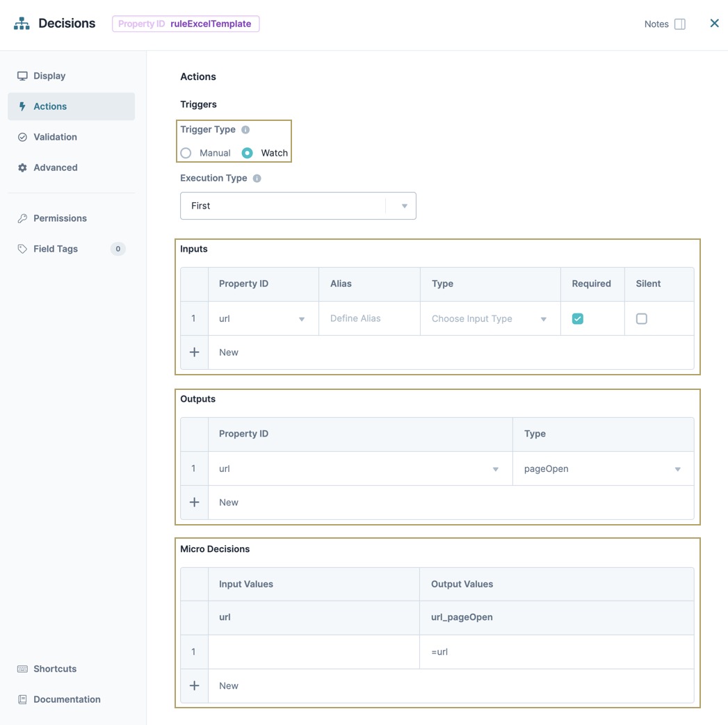This screenshot has height=725, width=728.
Task: Close the Decisions configuration window
Action: (x=714, y=23)
